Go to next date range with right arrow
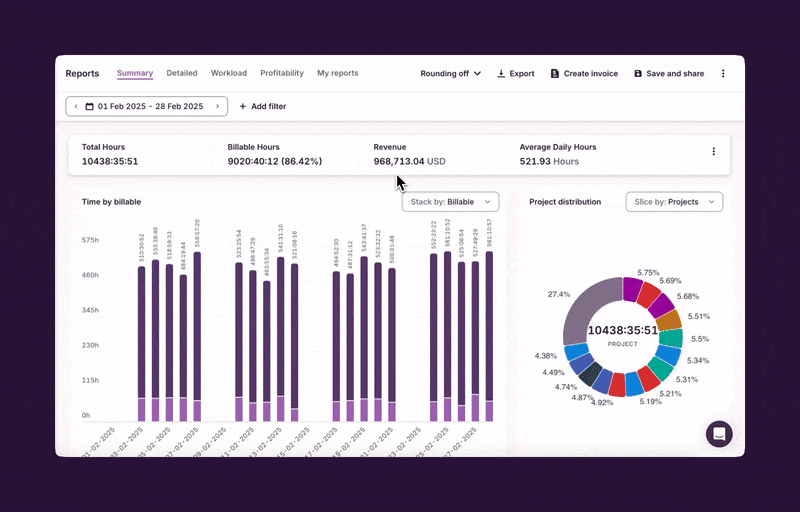 (x=217, y=106)
